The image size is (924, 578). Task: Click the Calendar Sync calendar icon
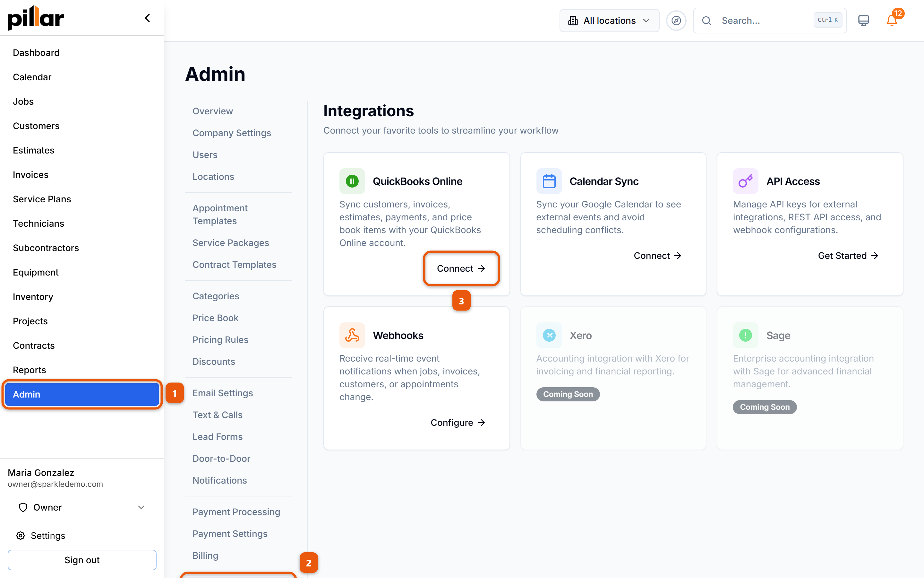tap(549, 181)
